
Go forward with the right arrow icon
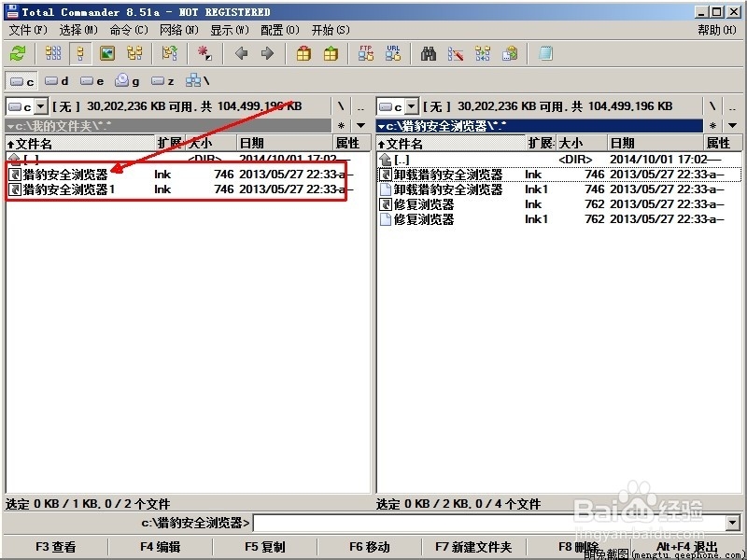pyautogui.click(x=267, y=53)
